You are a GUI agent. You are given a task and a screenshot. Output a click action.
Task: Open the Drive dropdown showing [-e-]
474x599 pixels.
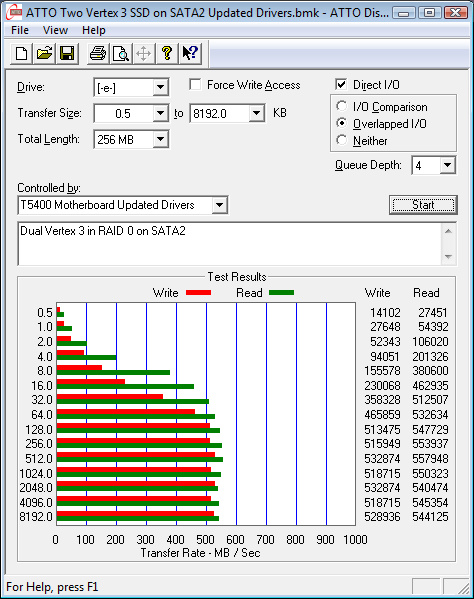161,87
